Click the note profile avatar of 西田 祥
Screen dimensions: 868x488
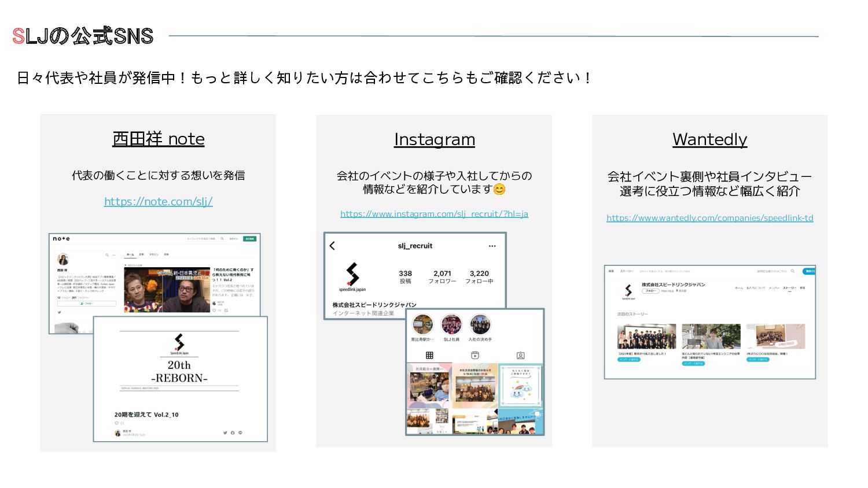coord(63,259)
